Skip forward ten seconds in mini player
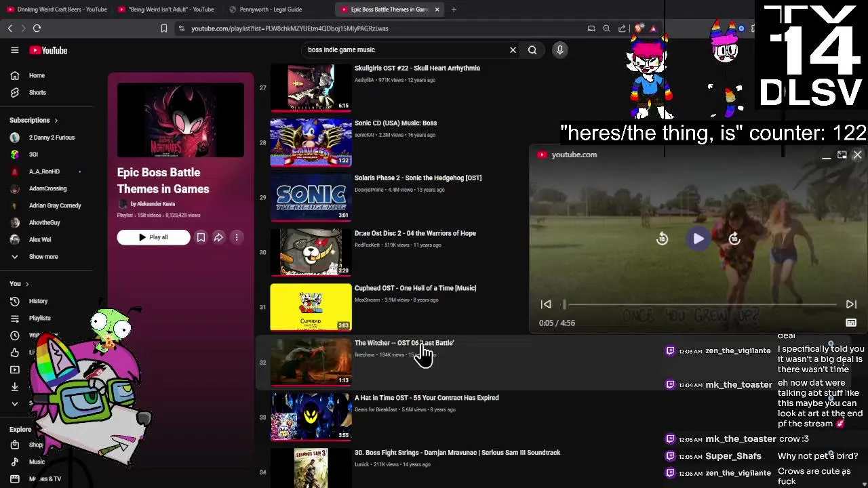 coord(734,239)
